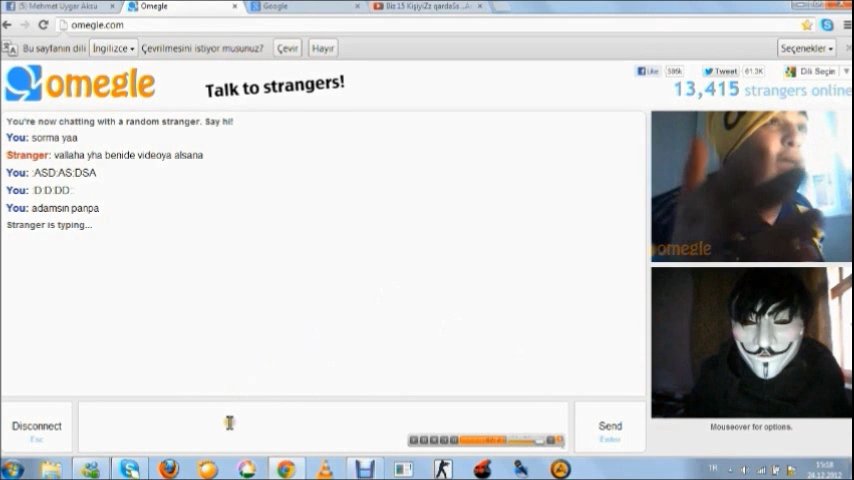Close the YouTube tab
Image resolution: width=854 pixels, height=480 pixels.
pos(480,7)
